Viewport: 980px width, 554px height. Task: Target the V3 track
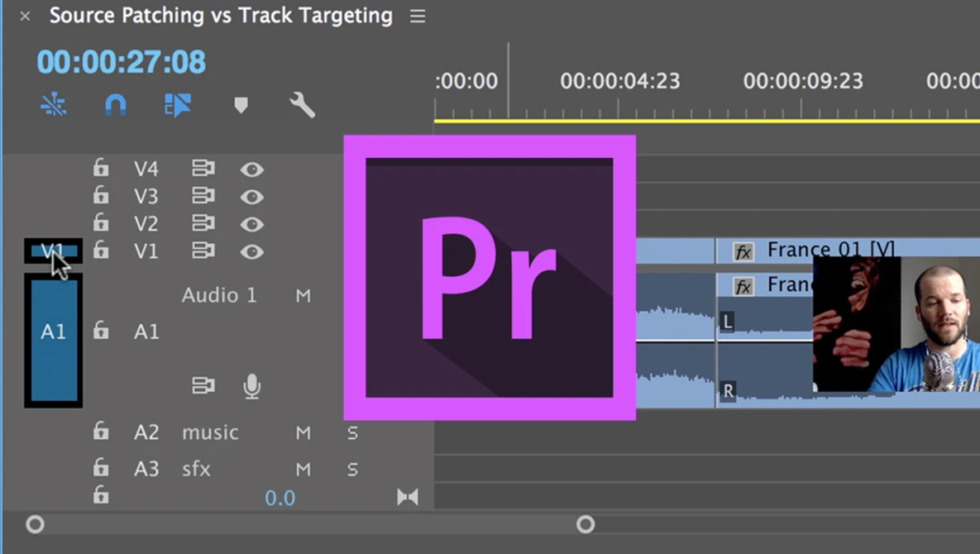(146, 196)
